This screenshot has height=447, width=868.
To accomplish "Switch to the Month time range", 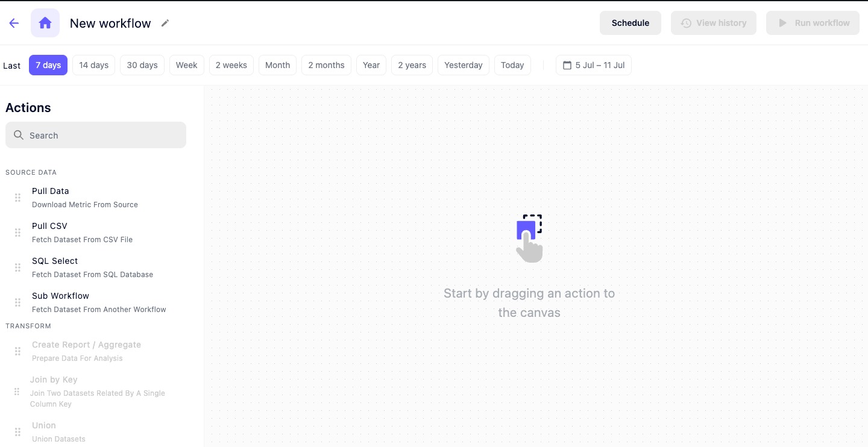I will (277, 64).
